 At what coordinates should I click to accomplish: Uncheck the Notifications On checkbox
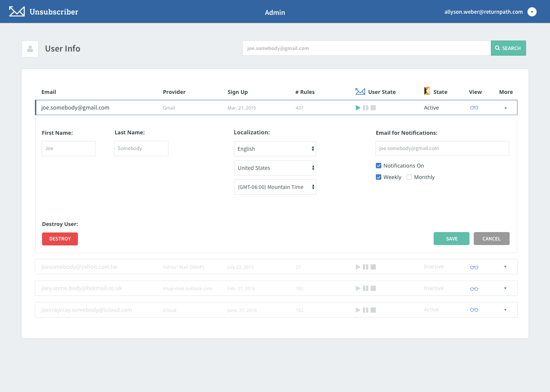coord(379,166)
